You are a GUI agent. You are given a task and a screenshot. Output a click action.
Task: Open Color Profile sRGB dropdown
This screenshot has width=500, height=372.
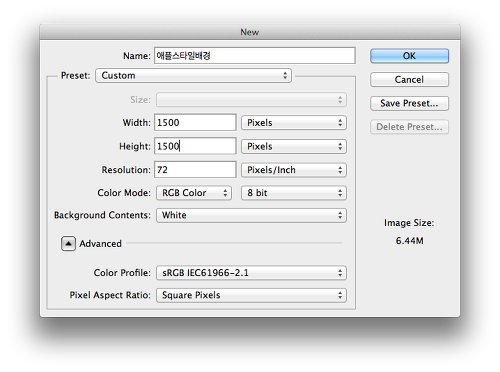[x=251, y=273]
